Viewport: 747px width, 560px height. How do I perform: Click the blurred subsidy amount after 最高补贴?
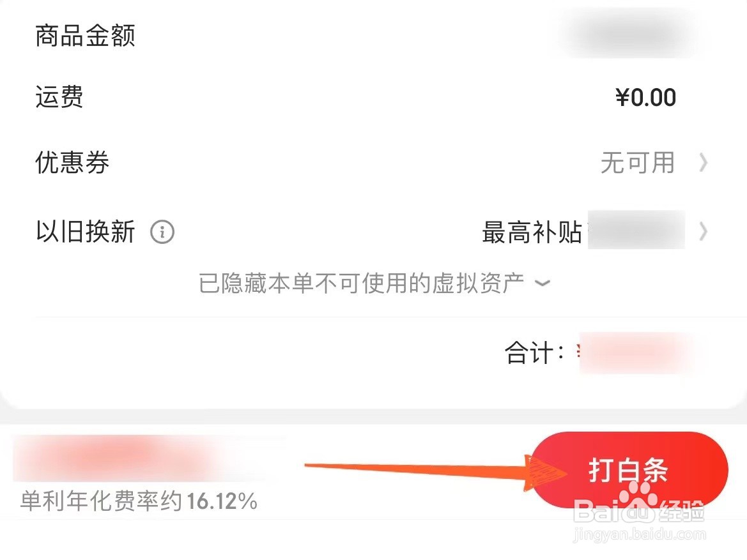click(x=636, y=229)
